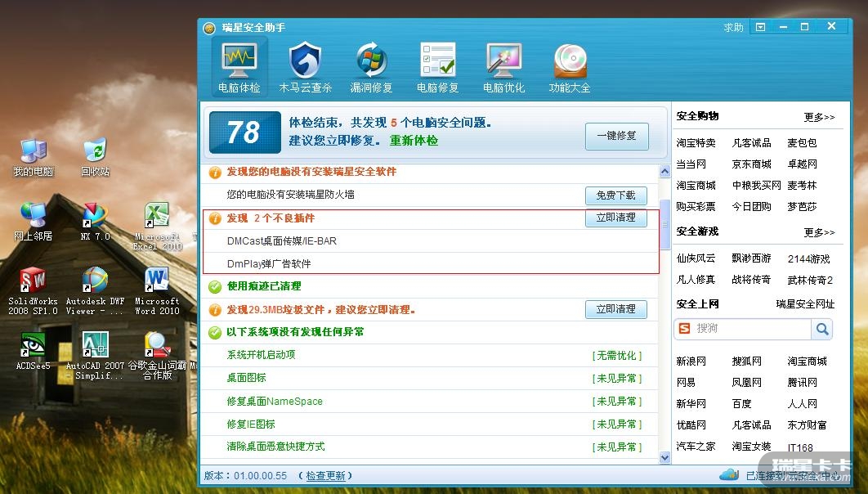868x494 pixels.
Task: Click green check icon beside 使用痕迹已清理
Action: click(x=215, y=287)
